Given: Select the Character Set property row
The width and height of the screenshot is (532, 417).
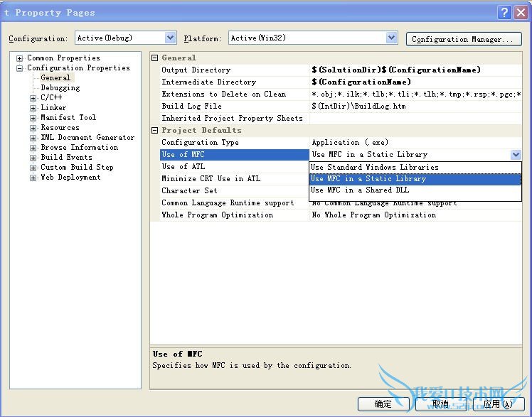Looking at the screenshot, I should (x=189, y=191).
